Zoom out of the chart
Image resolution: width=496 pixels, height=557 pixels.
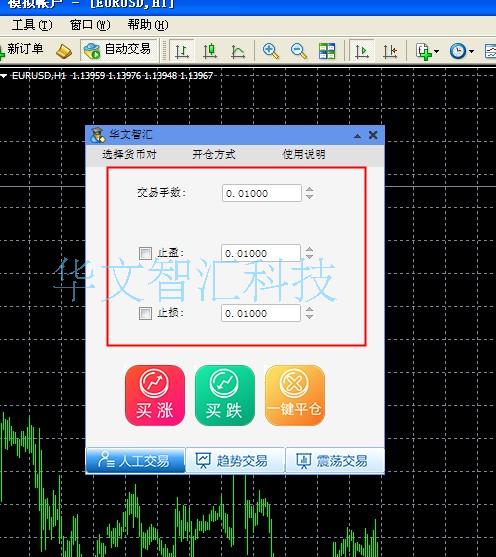[298, 52]
